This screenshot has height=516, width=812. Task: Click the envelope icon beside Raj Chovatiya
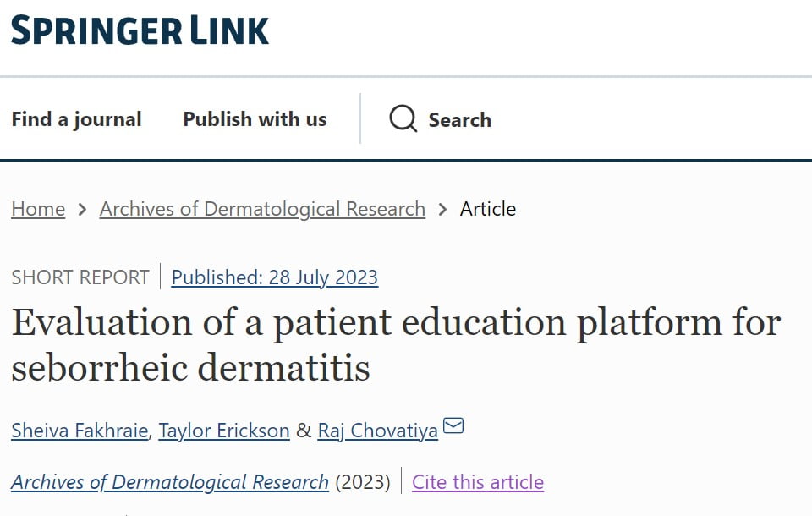point(453,425)
